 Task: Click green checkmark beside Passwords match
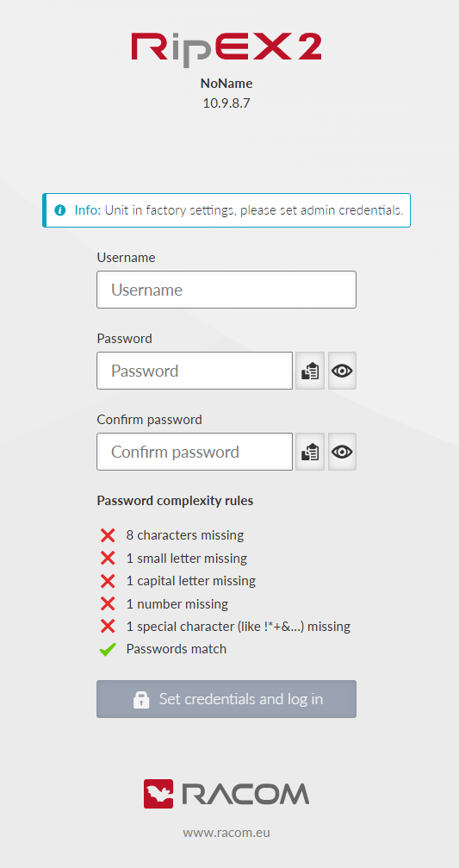[x=108, y=649]
